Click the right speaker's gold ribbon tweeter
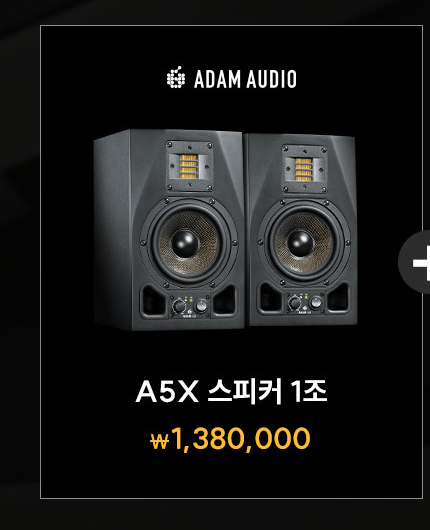The width and height of the screenshot is (430, 530). [x=304, y=170]
